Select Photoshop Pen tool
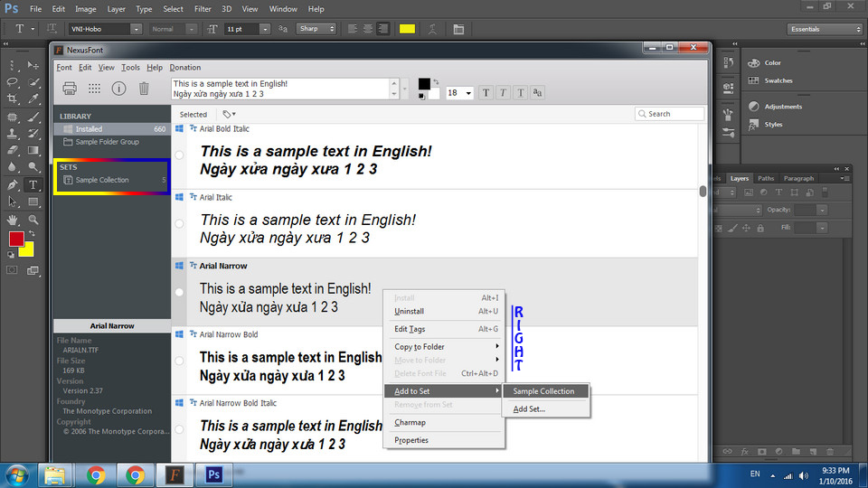868x488 pixels. coord(12,184)
